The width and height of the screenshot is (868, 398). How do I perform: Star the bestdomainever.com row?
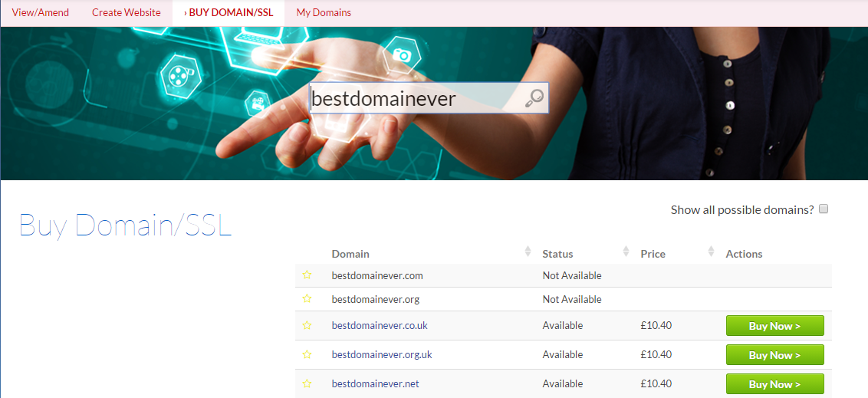click(307, 275)
